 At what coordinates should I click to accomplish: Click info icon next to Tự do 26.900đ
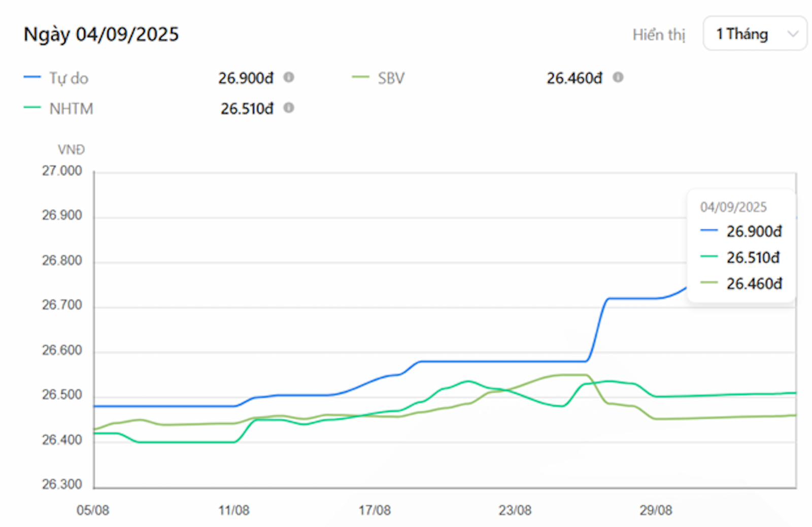[x=288, y=78]
